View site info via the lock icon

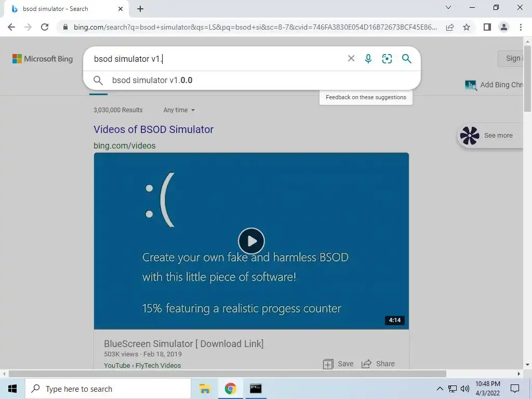[65, 27]
